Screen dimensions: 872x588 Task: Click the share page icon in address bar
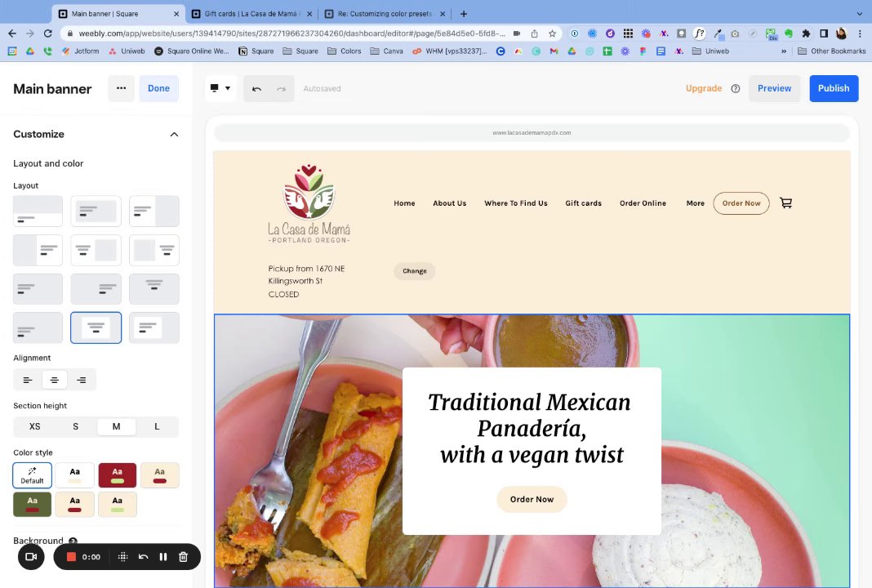coord(535,33)
